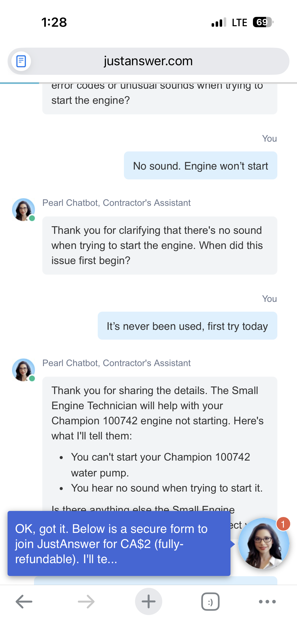Tap Pearl avatar beside Small Engine message
Screen dimensions: 297x644
coord(23,370)
